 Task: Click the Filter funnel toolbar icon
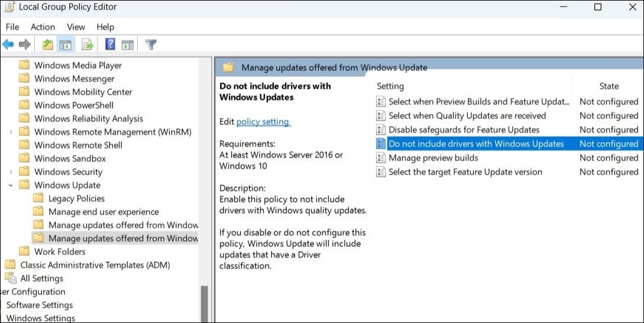(x=151, y=44)
